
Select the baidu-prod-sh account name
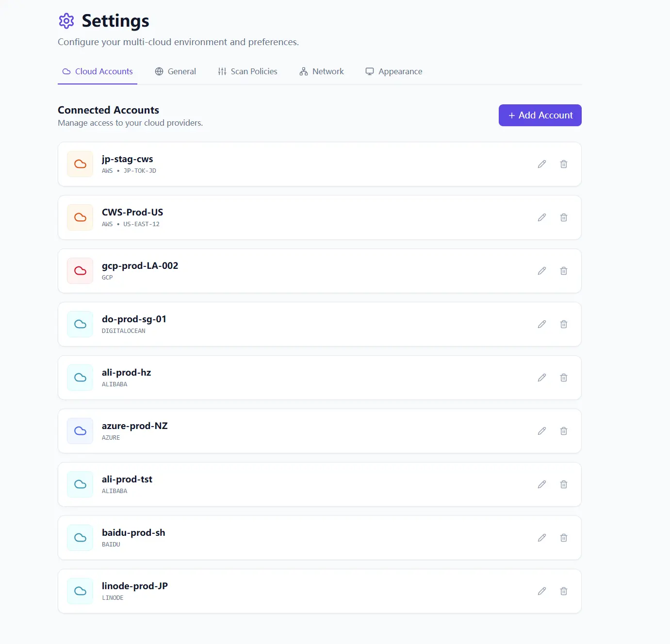133,533
